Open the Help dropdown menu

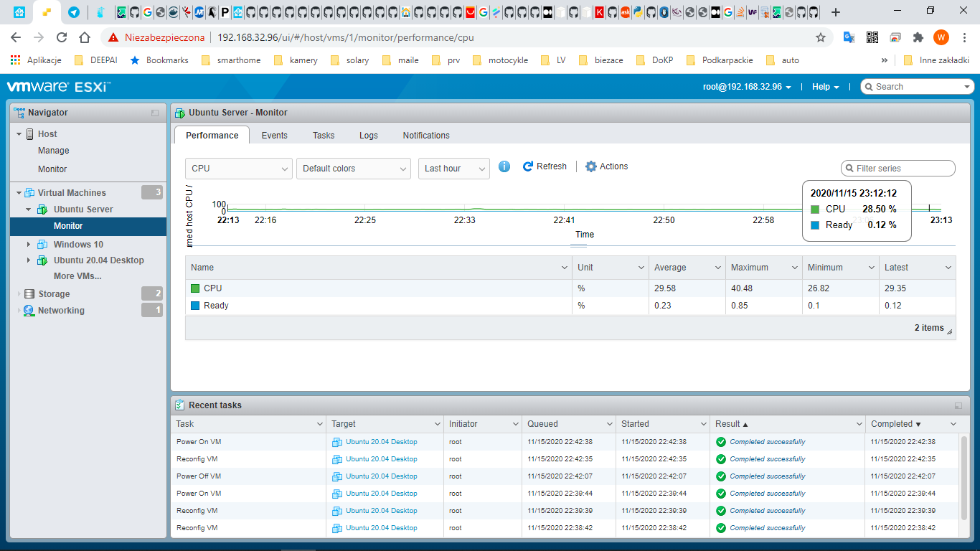[826, 87]
